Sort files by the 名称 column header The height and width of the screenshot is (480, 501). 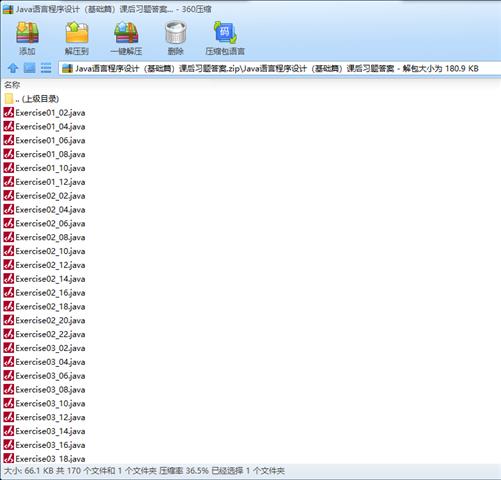(x=12, y=85)
